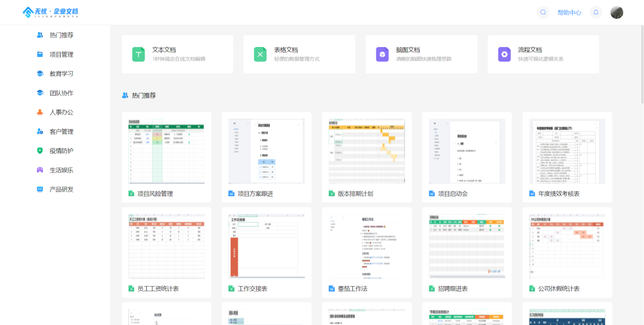The image size is (644, 325).
Task: Open the notification bell icon
Action: pos(596,13)
